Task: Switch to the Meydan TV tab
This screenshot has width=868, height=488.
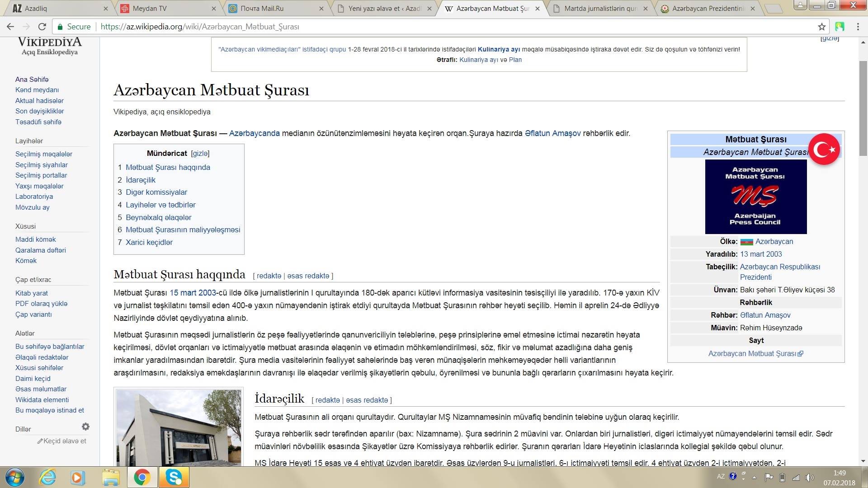Action: 149,9
